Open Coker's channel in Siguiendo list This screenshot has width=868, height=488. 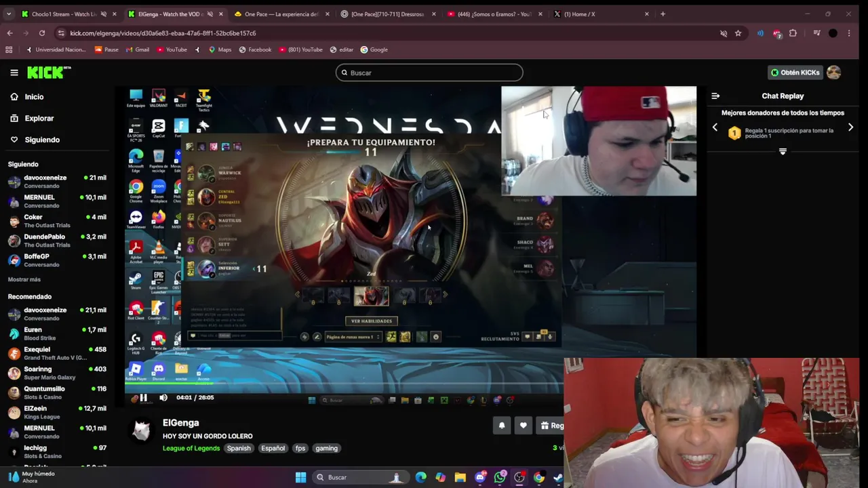click(57, 221)
